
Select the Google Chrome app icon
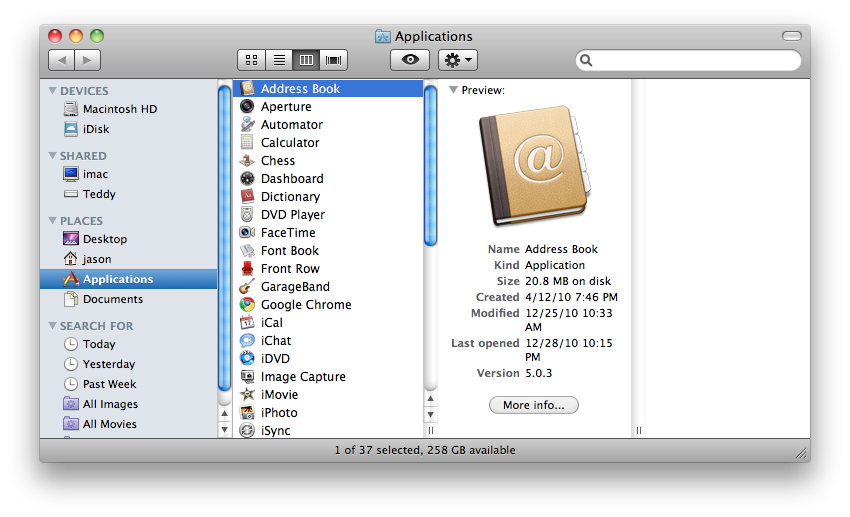click(x=247, y=305)
